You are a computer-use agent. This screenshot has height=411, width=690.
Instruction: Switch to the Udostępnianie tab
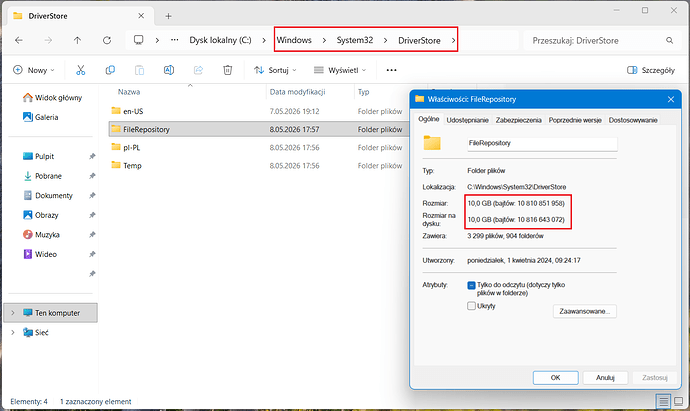click(467, 120)
